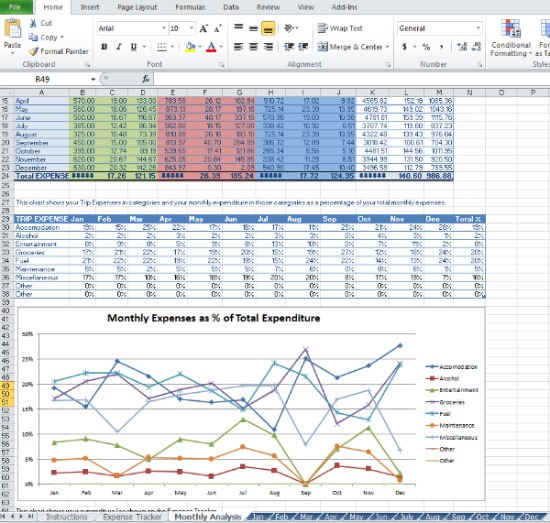Toggle bottom vertical alignment

click(268, 28)
